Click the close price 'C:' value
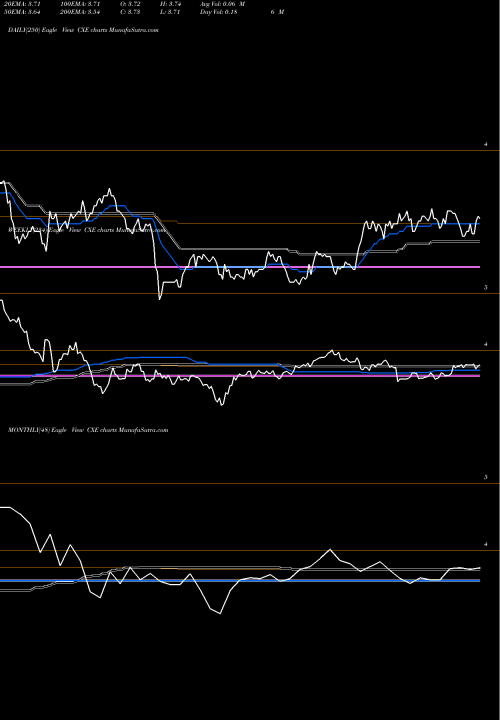 coord(130,12)
